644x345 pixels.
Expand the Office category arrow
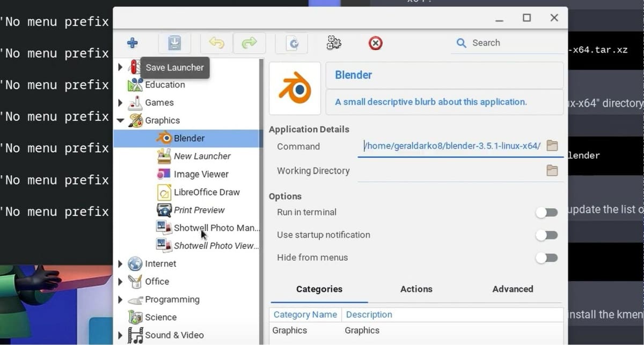click(120, 281)
